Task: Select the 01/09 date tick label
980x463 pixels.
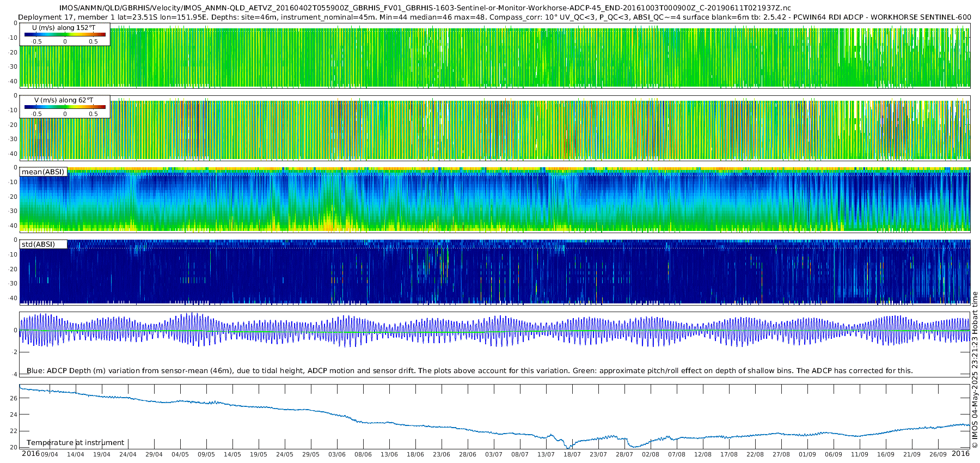Action: click(x=807, y=455)
